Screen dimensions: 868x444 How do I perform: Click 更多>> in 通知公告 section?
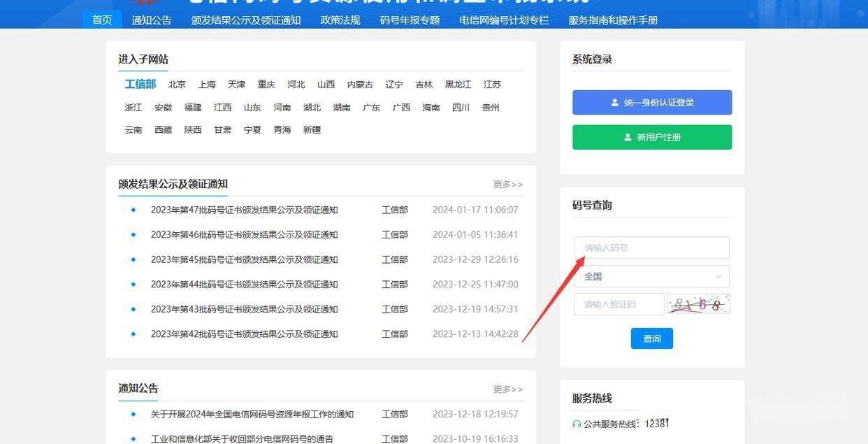[508, 389]
